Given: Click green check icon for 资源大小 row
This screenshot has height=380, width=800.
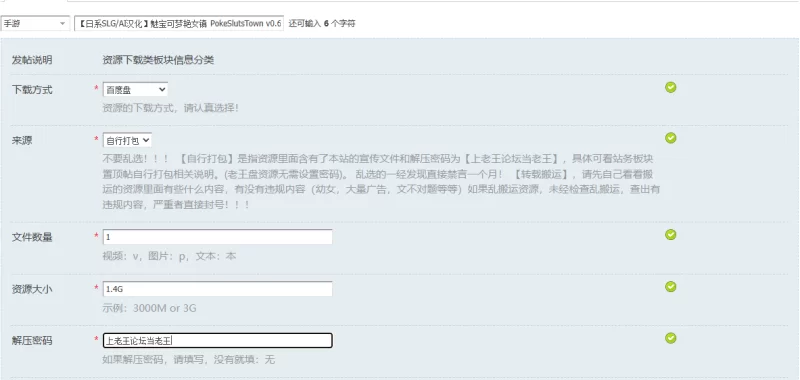Looking at the screenshot, I should pos(670,286).
